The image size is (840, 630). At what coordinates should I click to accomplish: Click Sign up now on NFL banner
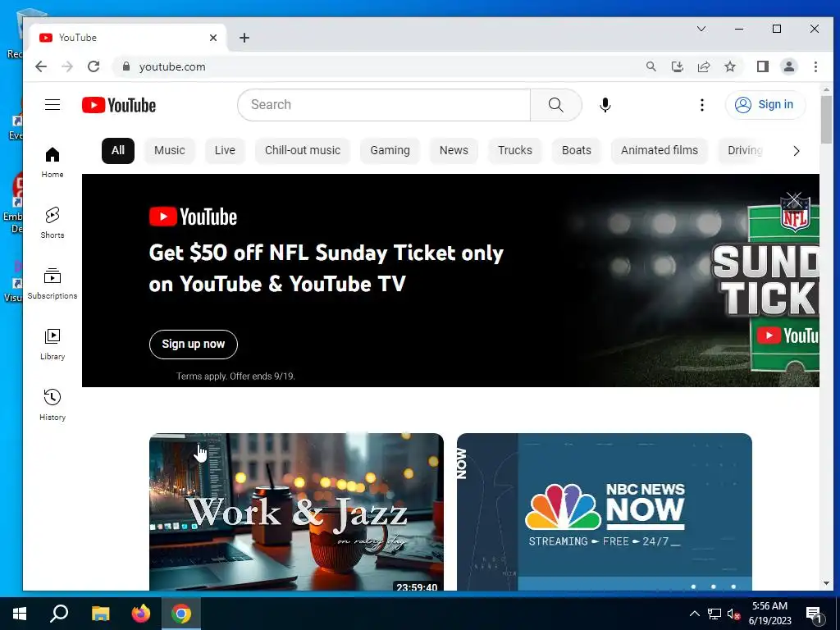click(194, 345)
